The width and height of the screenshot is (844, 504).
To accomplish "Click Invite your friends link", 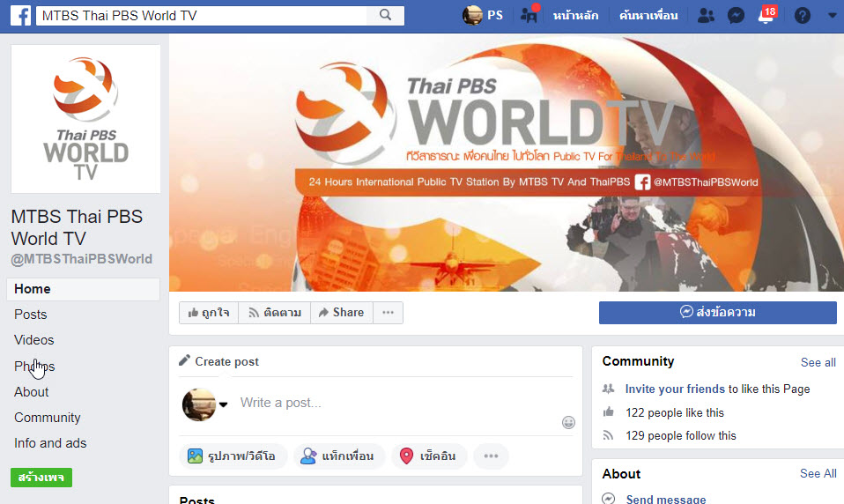I will [x=675, y=389].
